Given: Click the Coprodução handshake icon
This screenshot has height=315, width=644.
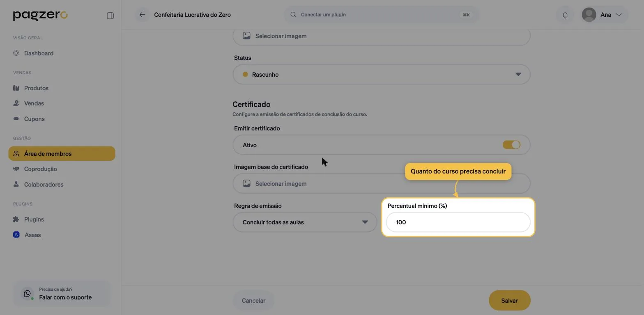Looking at the screenshot, I should tap(16, 169).
